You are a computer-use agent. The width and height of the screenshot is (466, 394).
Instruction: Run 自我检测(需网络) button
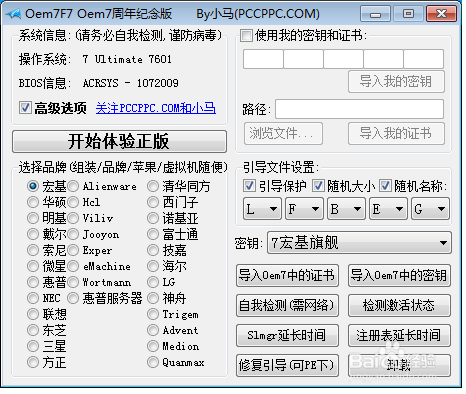point(287,305)
